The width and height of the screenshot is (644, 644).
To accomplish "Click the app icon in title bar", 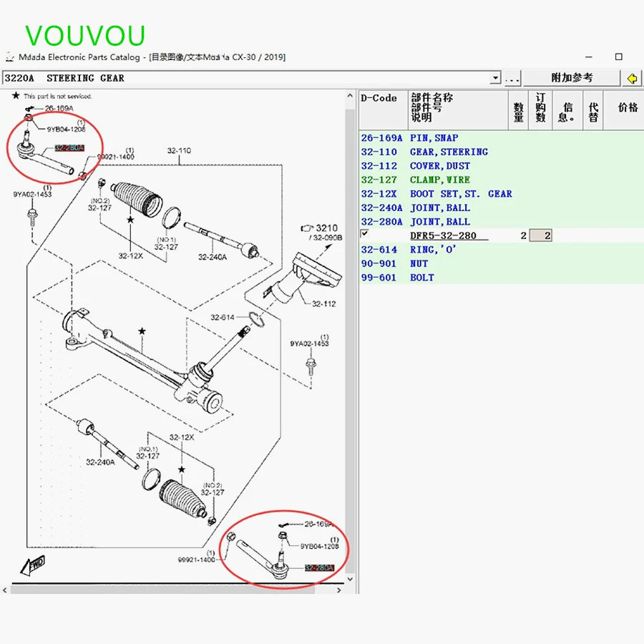I will click(x=9, y=57).
